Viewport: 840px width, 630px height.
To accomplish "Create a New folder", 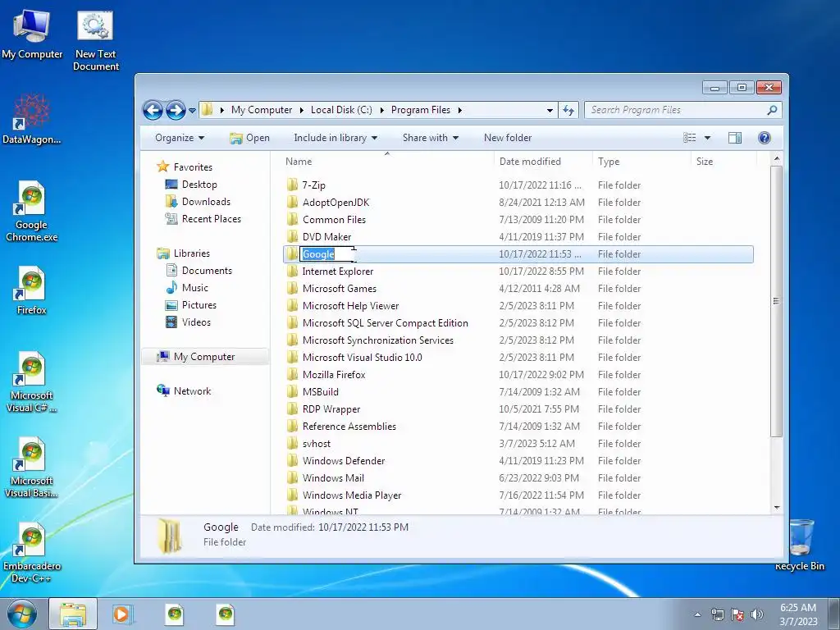I will click(507, 138).
